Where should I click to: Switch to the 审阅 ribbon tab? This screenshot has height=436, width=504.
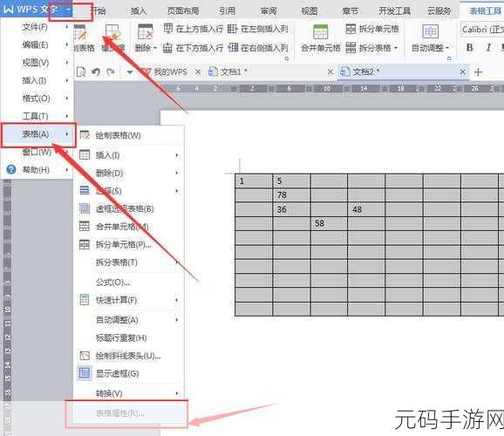(x=269, y=11)
